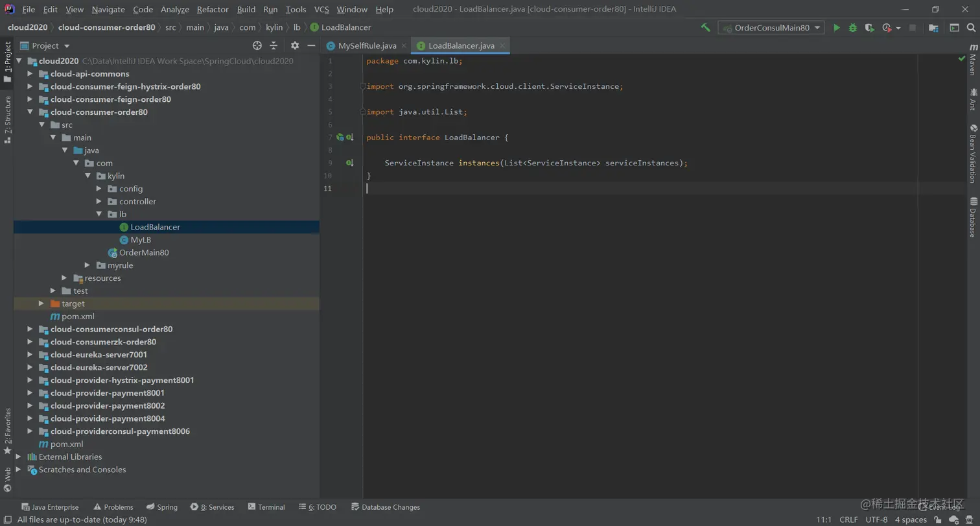Open the Refactor menu
The image size is (980, 526).
pyautogui.click(x=213, y=9)
